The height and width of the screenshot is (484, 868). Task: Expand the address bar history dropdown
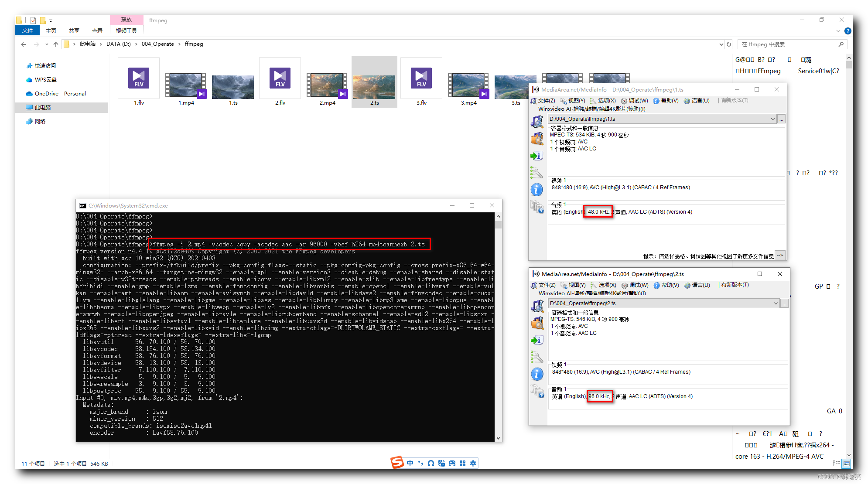[721, 44]
